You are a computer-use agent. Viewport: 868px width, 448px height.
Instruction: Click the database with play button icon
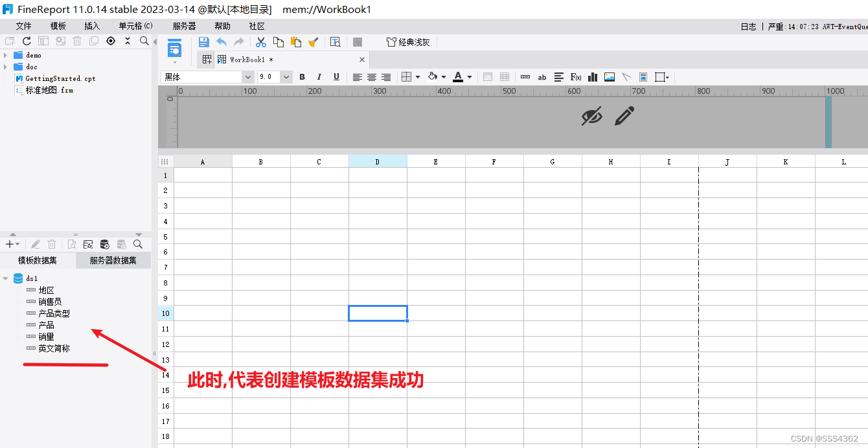point(104,244)
